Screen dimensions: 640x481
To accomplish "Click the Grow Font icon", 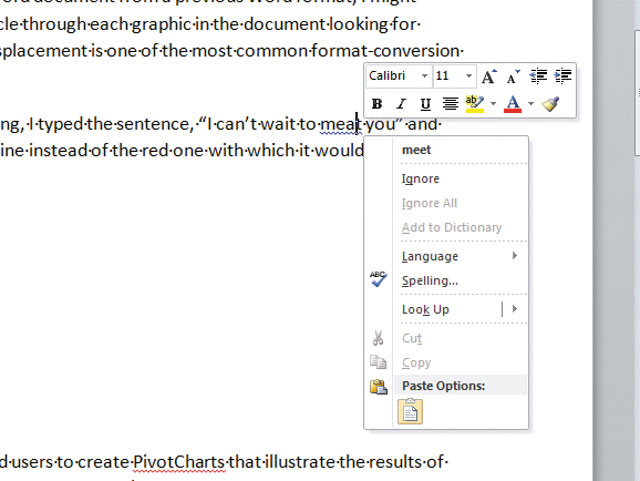I will click(x=489, y=76).
